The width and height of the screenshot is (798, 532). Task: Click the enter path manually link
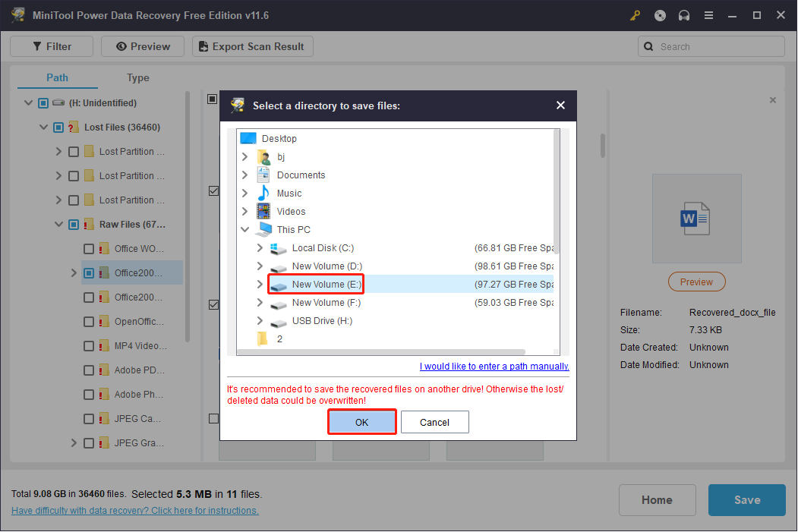[x=494, y=367]
